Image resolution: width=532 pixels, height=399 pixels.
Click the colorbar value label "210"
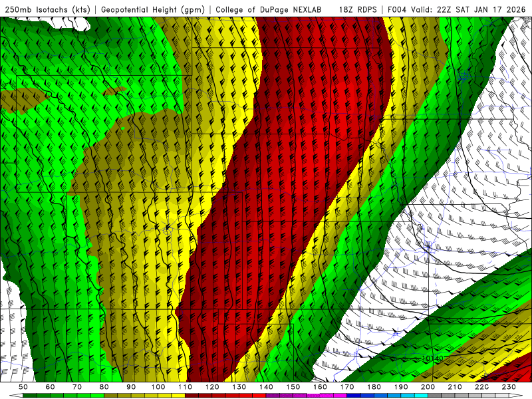pyautogui.click(x=455, y=387)
